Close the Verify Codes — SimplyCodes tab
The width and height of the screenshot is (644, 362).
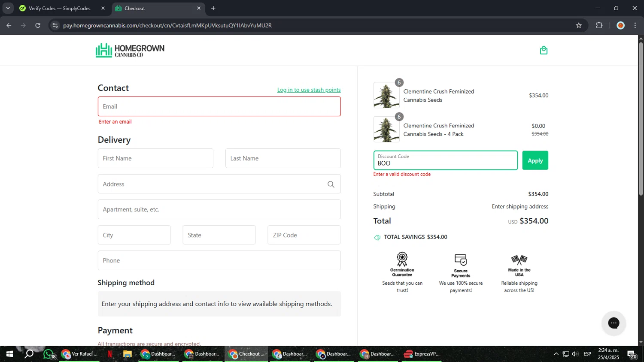click(103, 8)
